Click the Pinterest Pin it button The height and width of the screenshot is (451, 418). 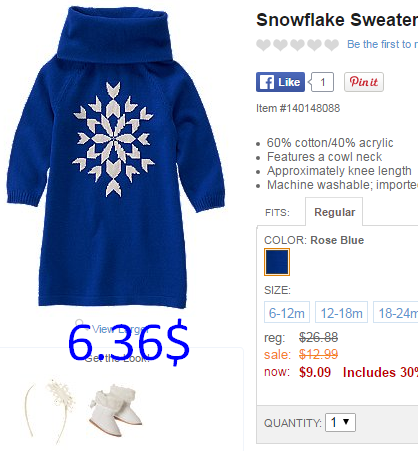click(x=364, y=82)
